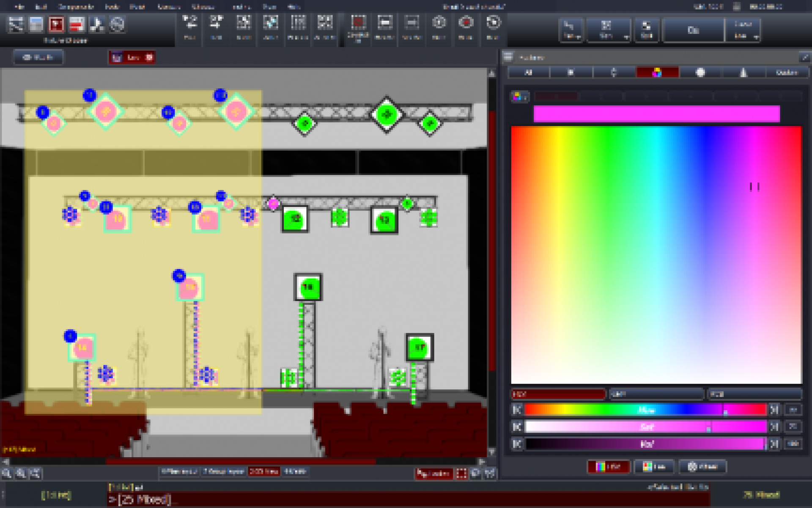812x508 pixels.
Task: Click the icon just right of the dashed selection rectangle
Action: click(476, 473)
